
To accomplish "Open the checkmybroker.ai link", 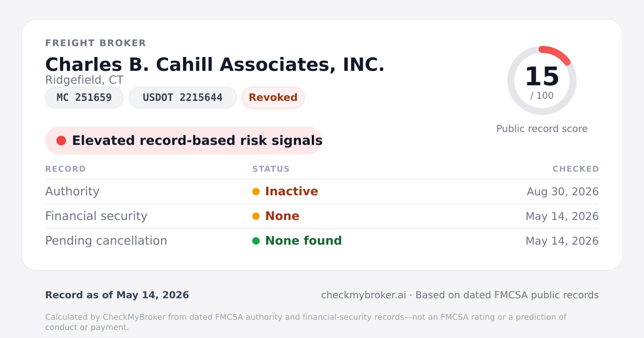I will [x=363, y=295].
